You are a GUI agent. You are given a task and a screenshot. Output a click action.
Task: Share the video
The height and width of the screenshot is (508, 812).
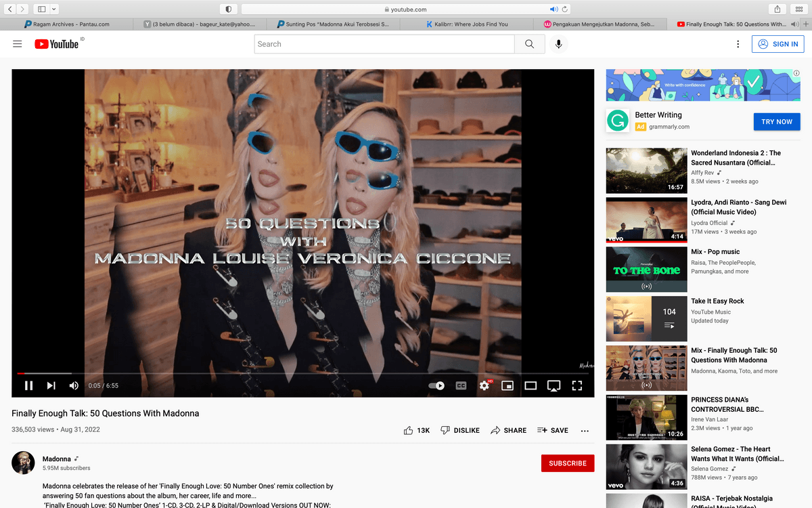coord(508,430)
